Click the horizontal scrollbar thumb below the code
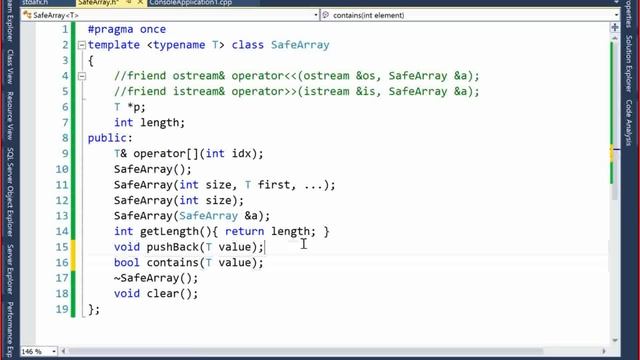 point(306,351)
